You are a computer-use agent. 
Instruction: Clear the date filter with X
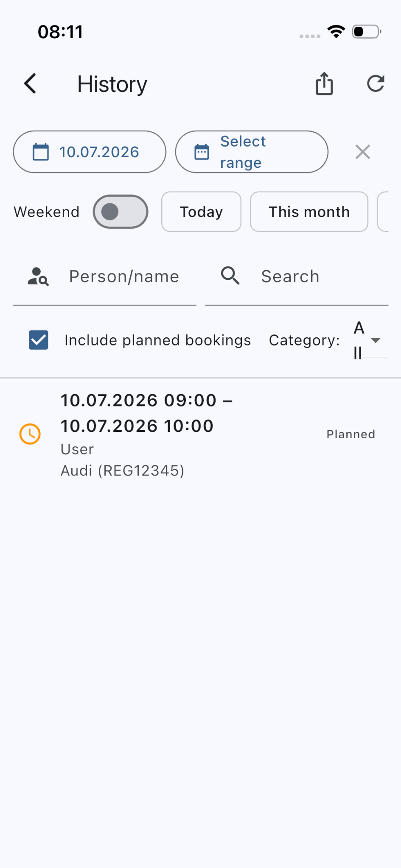click(363, 152)
